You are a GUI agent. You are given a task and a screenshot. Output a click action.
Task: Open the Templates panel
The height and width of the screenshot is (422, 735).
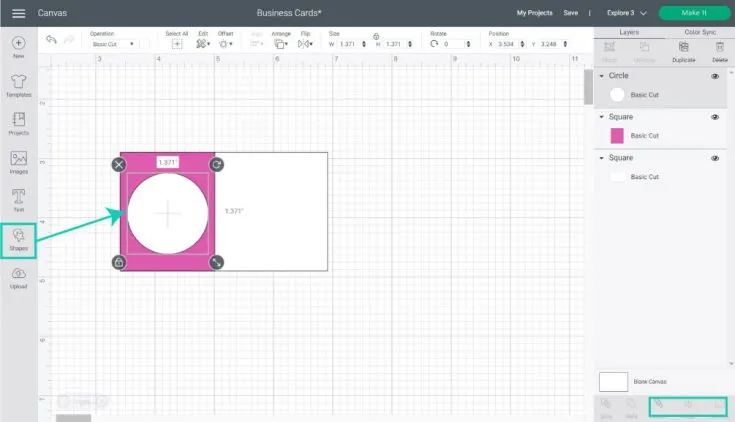(x=19, y=84)
